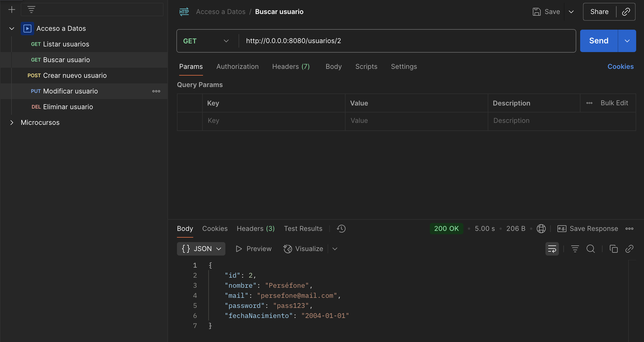Open the Visualize response view
The width and height of the screenshot is (644, 342).
point(303,249)
